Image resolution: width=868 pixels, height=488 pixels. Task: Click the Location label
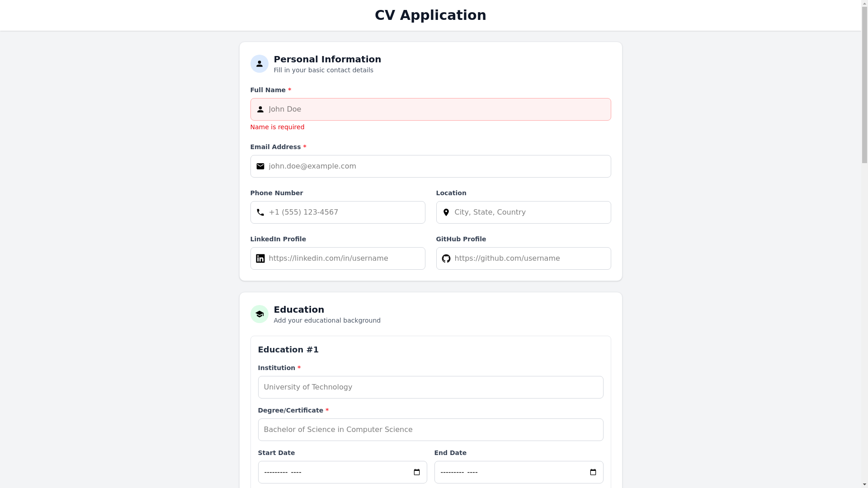click(x=451, y=193)
